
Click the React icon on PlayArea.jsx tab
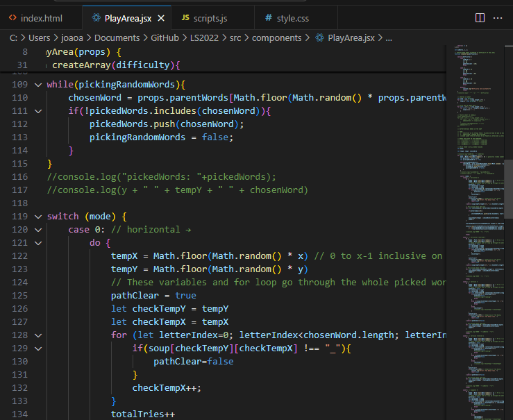96,17
